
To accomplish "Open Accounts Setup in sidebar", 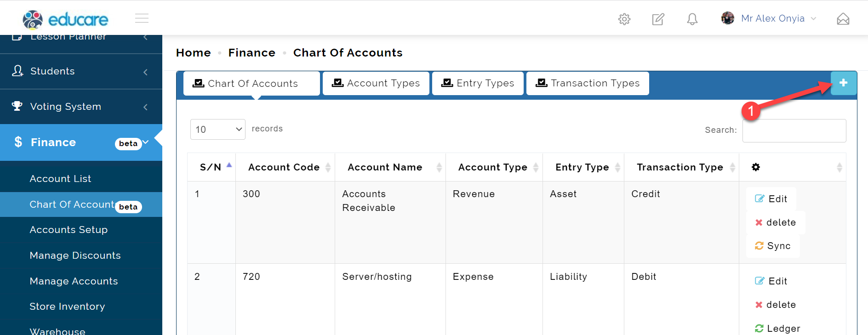I will pos(69,230).
